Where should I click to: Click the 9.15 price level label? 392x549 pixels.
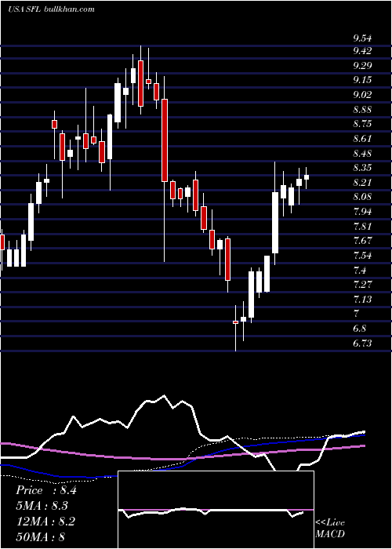pyautogui.click(x=362, y=80)
